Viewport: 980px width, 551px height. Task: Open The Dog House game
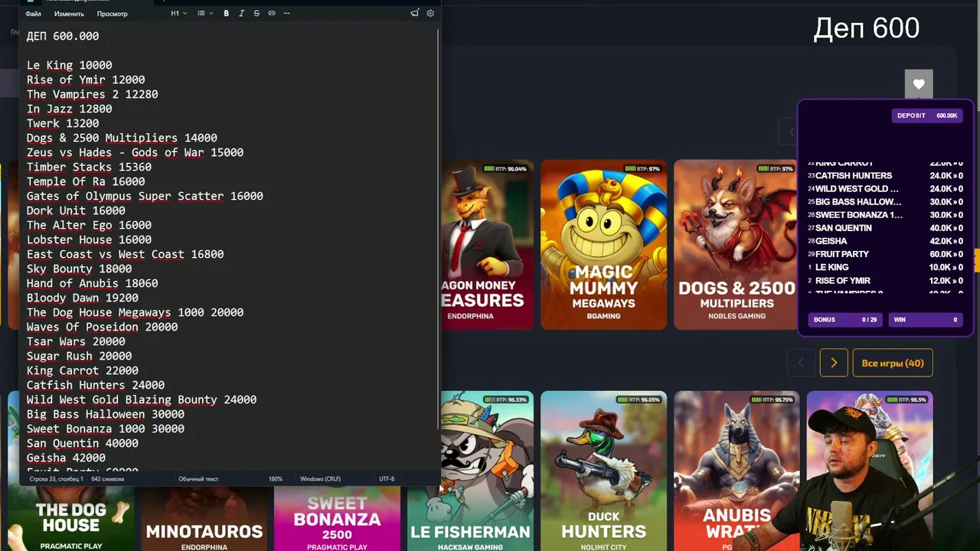[x=71, y=519]
